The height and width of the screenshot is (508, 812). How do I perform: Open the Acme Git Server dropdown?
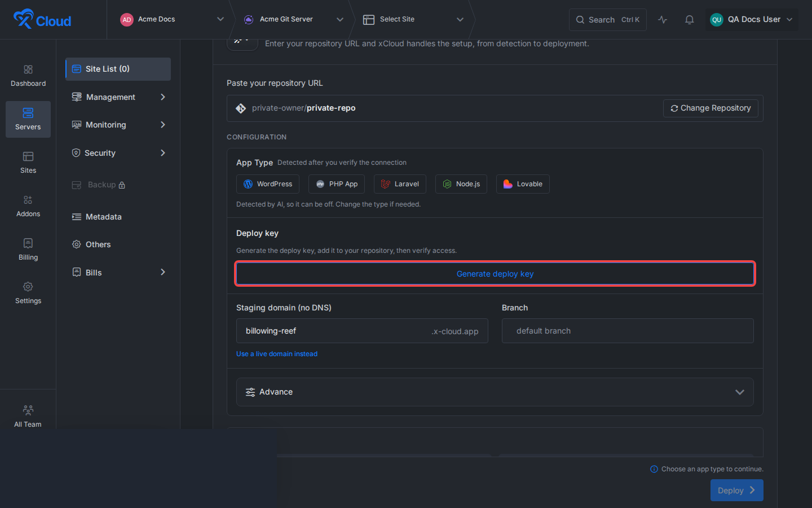point(293,19)
